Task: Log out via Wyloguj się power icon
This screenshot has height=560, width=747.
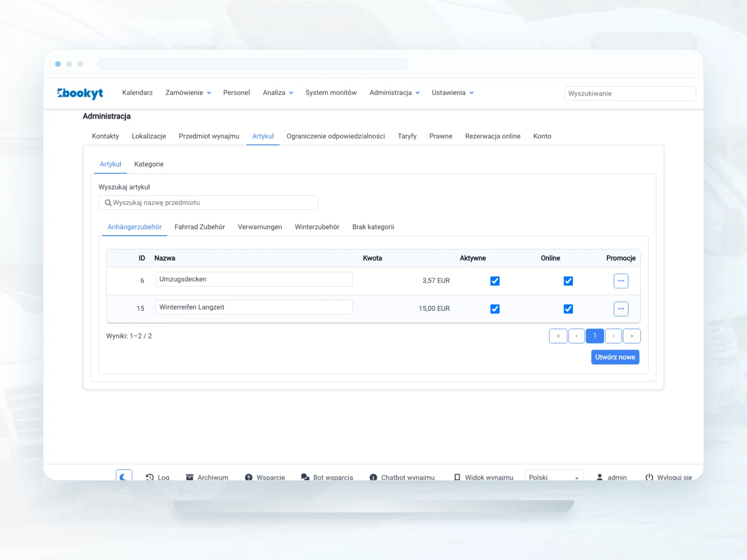Action: (x=649, y=477)
